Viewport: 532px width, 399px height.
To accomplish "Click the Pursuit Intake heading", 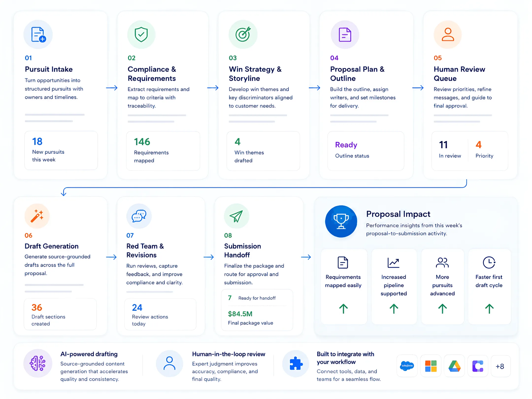I will pos(49,69).
